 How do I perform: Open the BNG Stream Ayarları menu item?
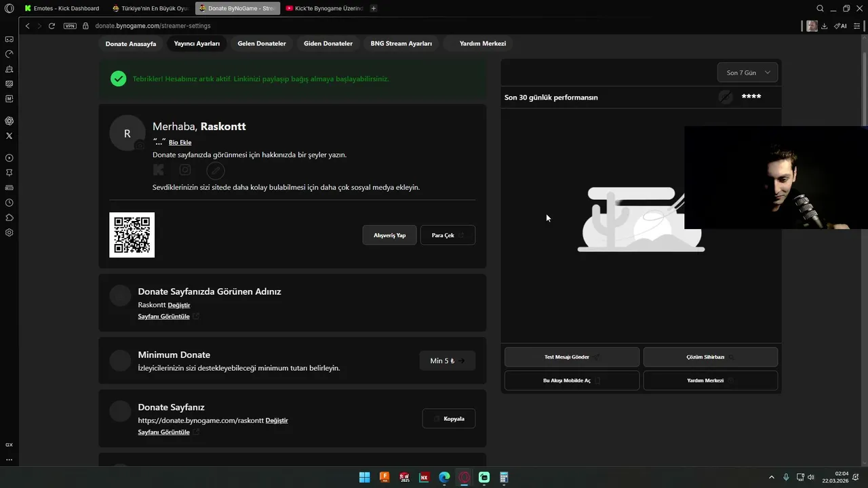tap(401, 43)
